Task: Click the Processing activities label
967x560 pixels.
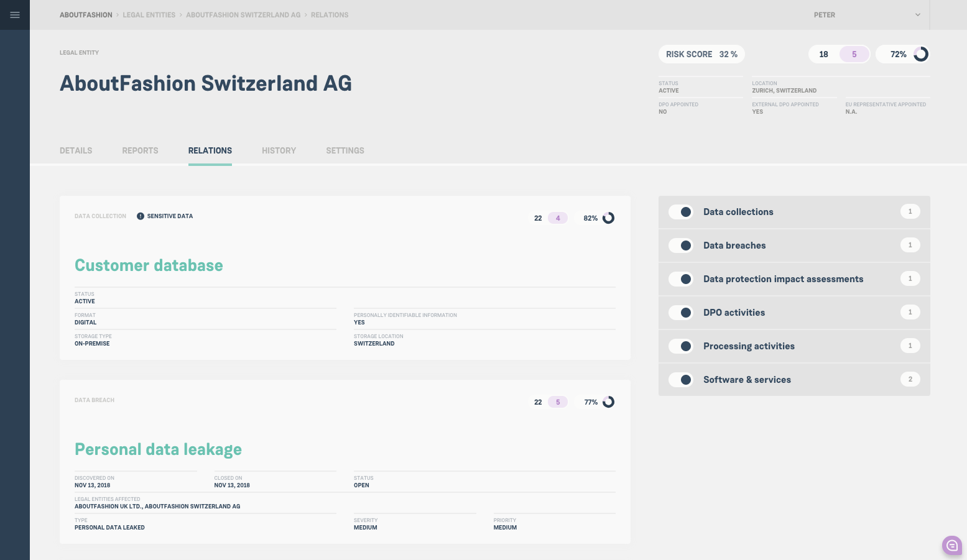Action: [x=749, y=346]
